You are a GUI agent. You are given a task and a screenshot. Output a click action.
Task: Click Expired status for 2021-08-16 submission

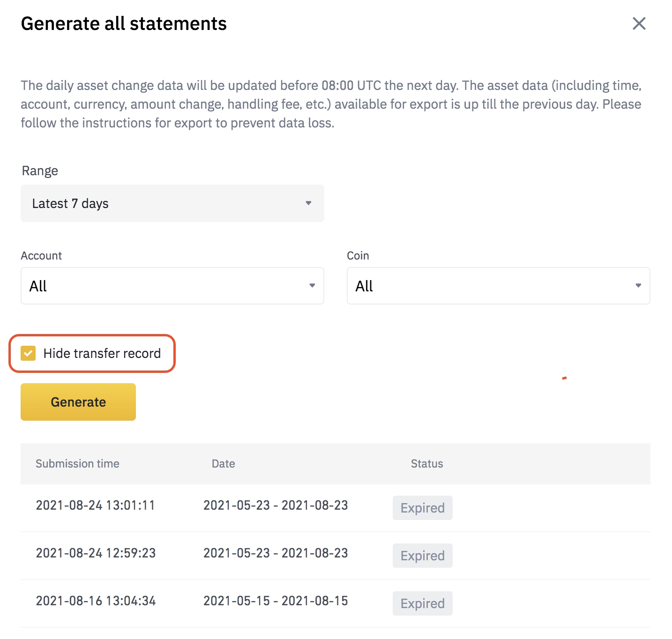click(423, 603)
